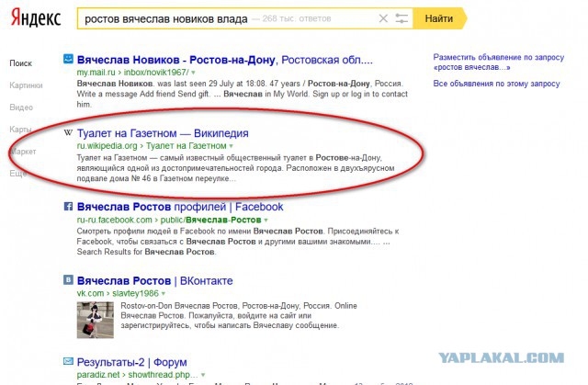588x385 pixels.
Task: Expand dropdown arrow next to vk.com URL
Action: click(x=164, y=293)
